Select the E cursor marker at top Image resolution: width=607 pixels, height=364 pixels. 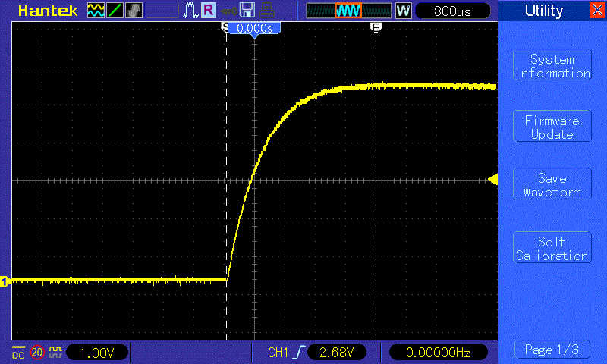tap(376, 27)
